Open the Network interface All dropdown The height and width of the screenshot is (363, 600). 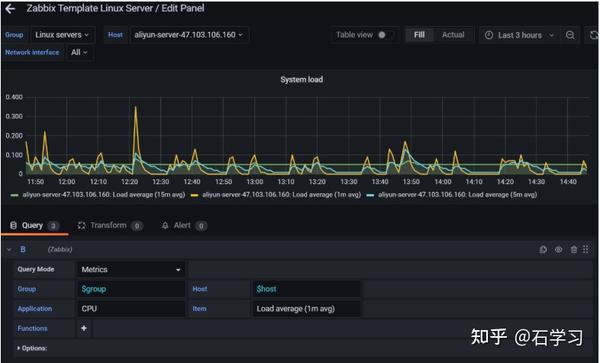click(79, 52)
